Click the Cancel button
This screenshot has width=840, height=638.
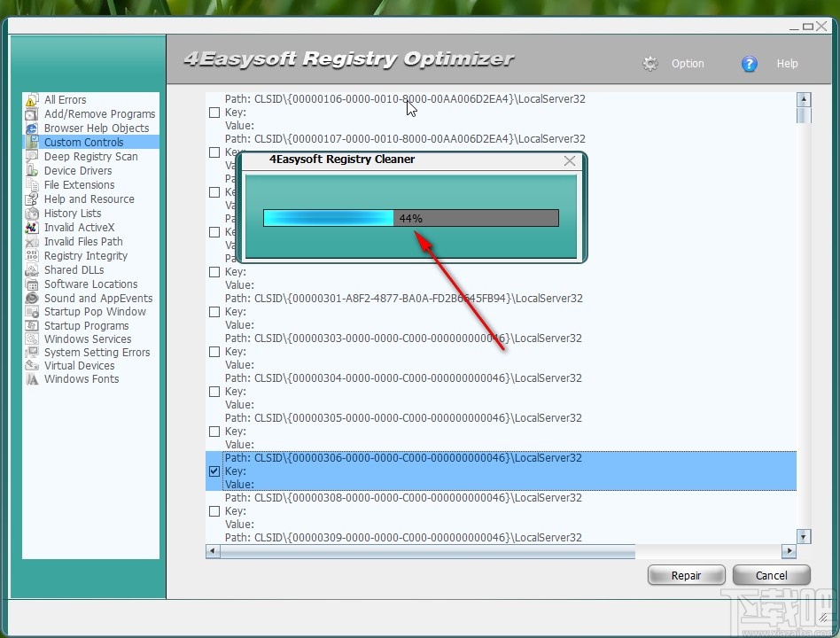pyautogui.click(x=772, y=575)
